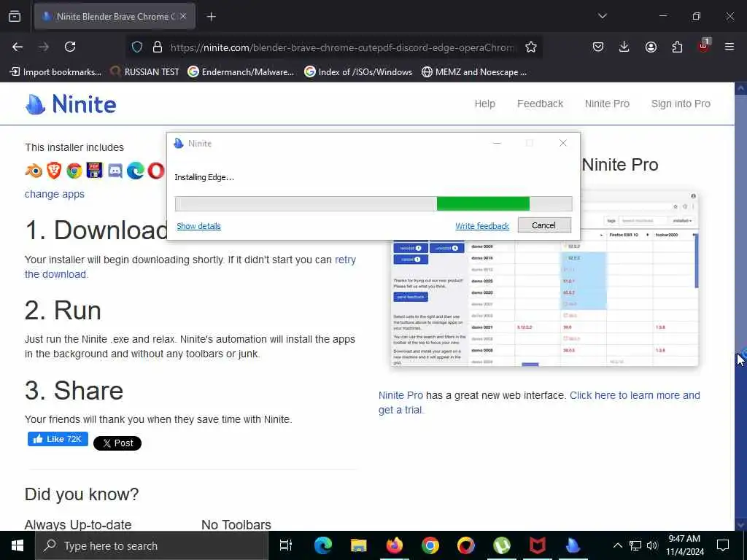Click the Ninite logo in page header

coord(71,104)
